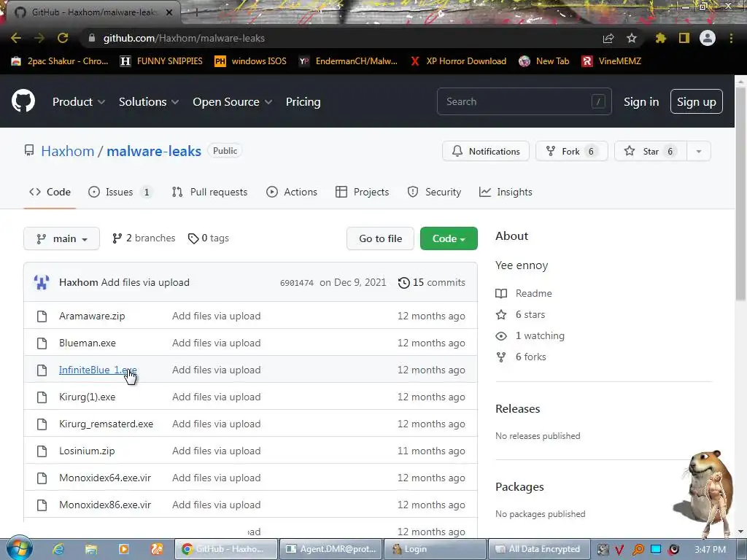Viewport: 747px width, 560px height.
Task: Click the file icon beside Aramaware.zip
Action: point(42,316)
